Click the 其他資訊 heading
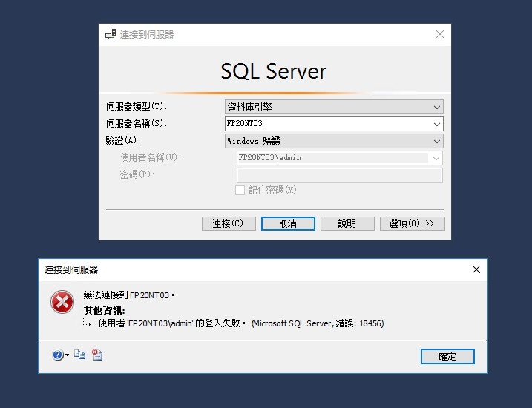The height and width of the screenshot is (408, 532). coord(105,310)
